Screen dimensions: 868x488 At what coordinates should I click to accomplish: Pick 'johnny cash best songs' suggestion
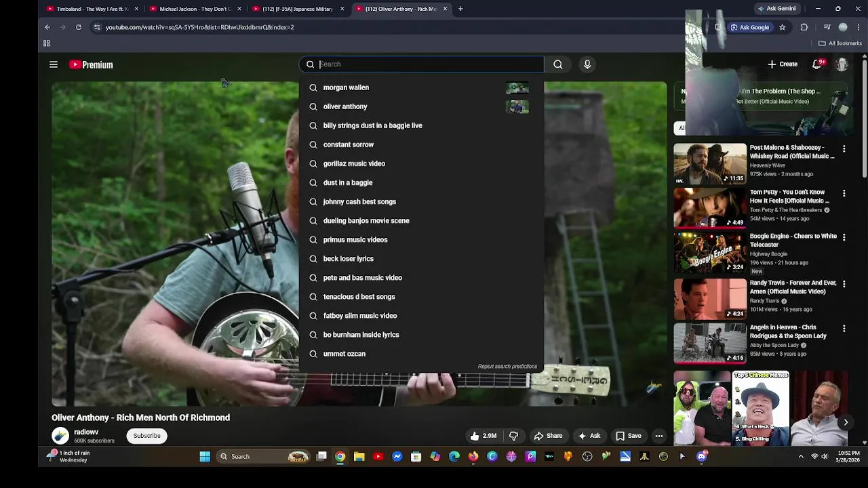(x=421, y=201)
